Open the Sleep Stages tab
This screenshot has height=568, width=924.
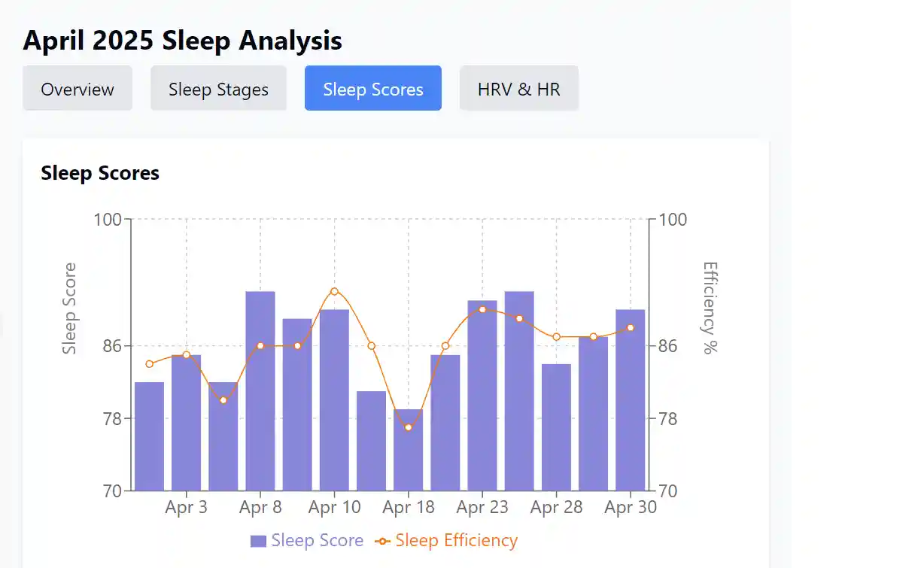tap(218, 88)
